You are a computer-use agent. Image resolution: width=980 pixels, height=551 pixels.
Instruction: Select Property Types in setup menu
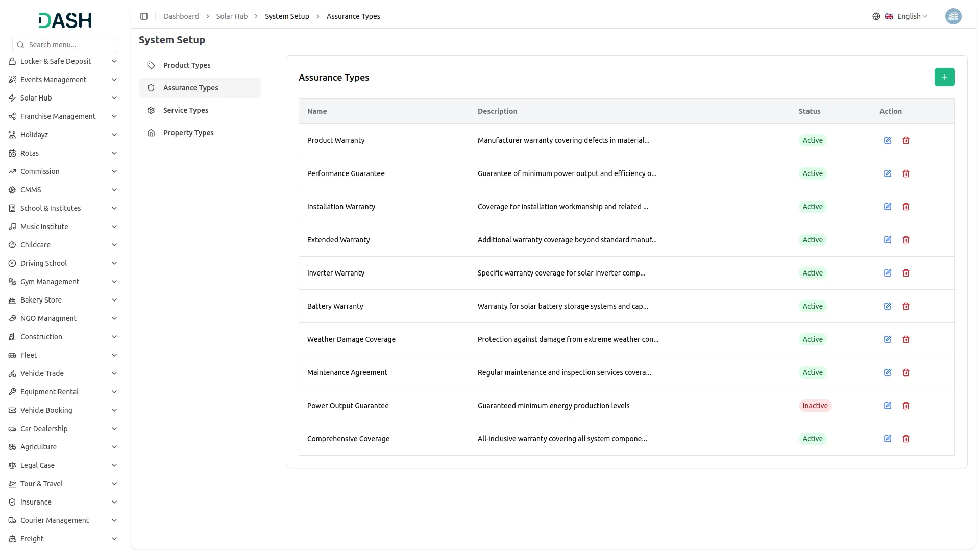coord(188,133)
